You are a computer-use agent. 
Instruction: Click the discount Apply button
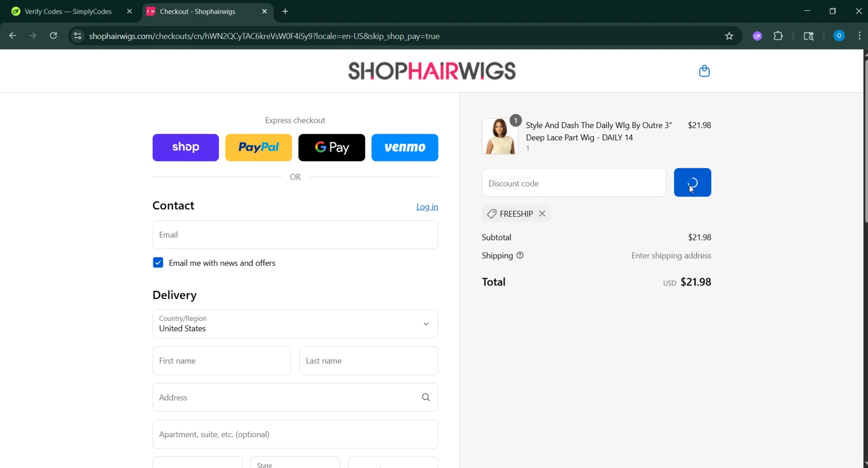coord(693,182)
